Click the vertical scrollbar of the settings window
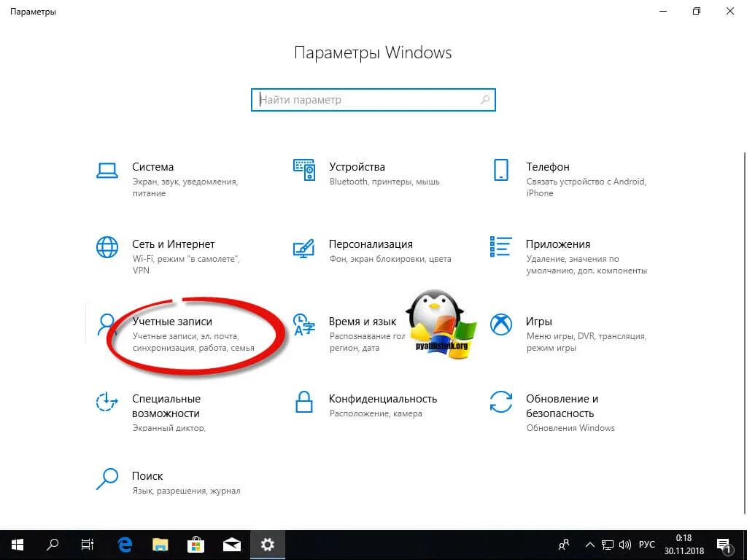Image resolution: width=747 pixels, height=560 pixels. 744,333
